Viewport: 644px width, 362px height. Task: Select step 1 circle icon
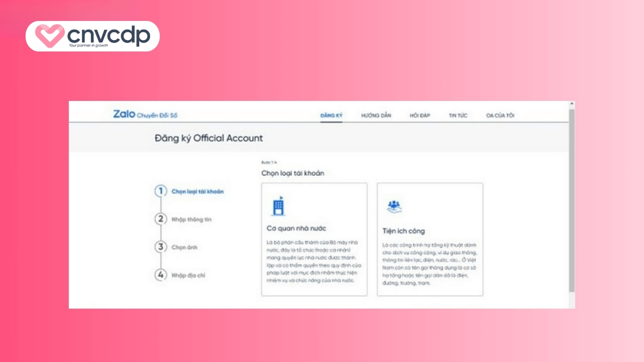click(161, 191)
